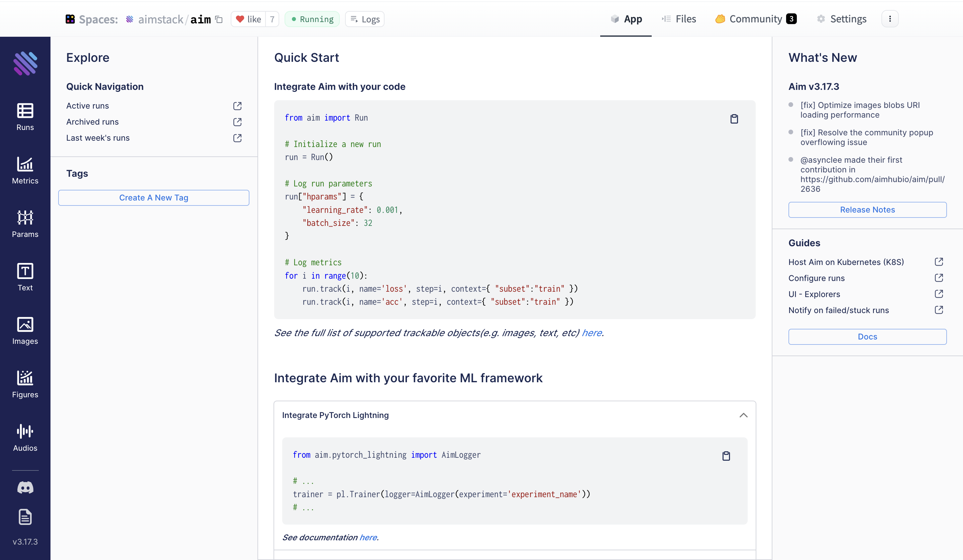Open the Community tab
Viewport: 963px width, 560px height.
tap(756, 19)
